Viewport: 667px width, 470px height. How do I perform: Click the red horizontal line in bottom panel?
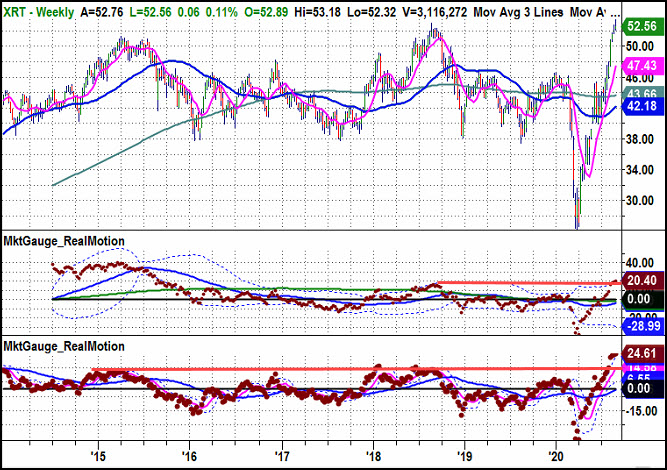tap(356, 369)
